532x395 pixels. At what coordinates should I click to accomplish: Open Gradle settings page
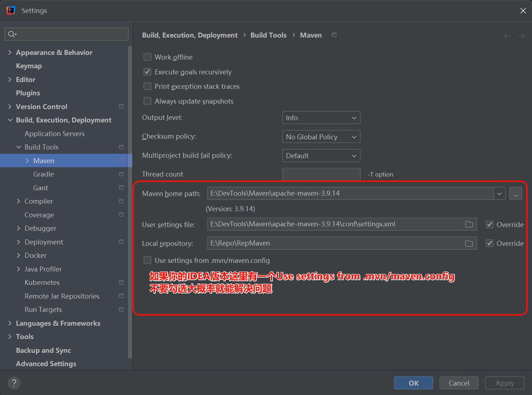(x=43, y=174)
